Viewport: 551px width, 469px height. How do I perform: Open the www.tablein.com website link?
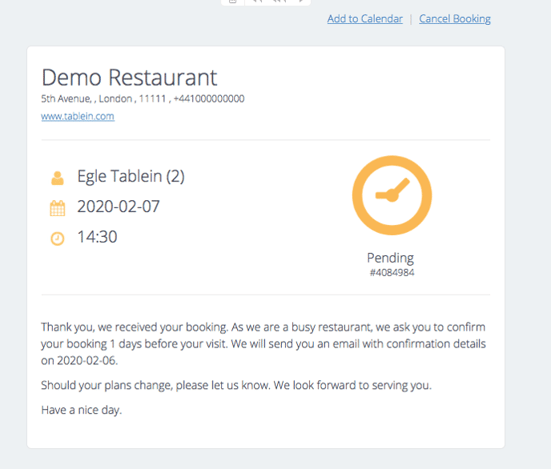click(78, 116)
